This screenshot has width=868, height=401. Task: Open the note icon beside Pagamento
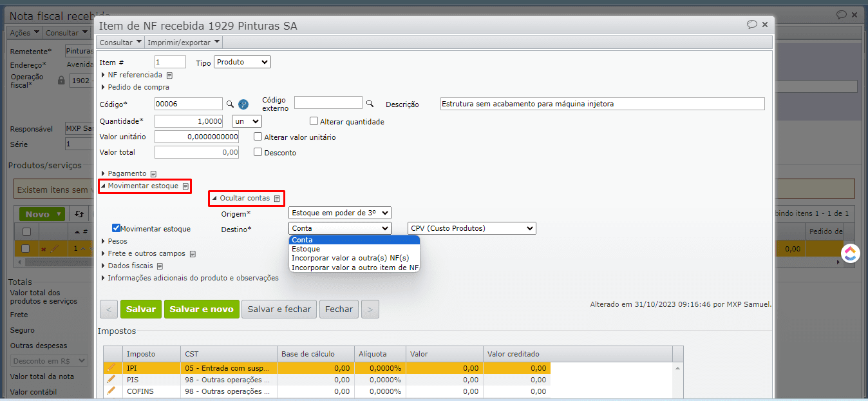[153, 174]
